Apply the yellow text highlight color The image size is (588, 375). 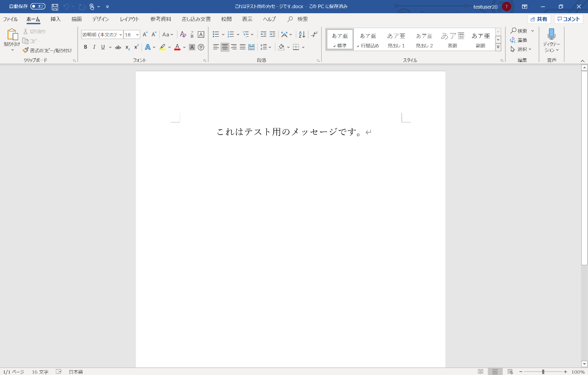[x=162, y=47]
